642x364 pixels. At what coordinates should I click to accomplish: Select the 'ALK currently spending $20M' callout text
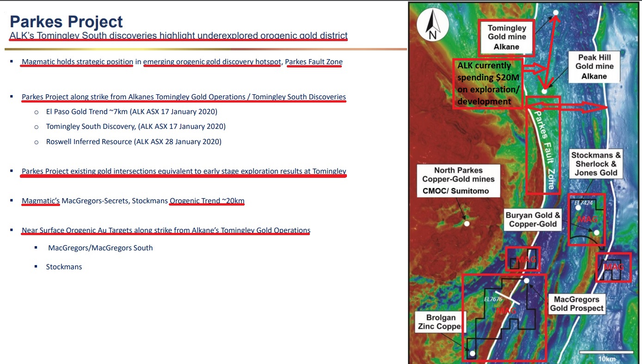[488, 84]
